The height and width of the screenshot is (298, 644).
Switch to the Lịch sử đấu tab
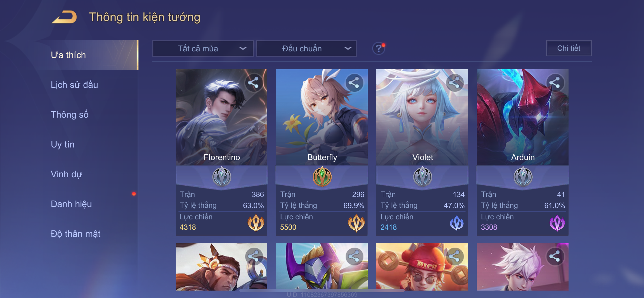click(x=74, y=85)
